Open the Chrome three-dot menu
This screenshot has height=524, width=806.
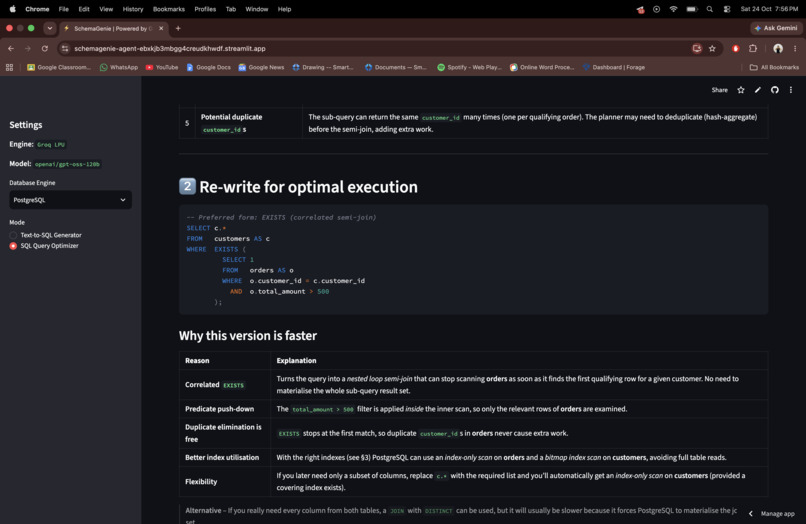(x=795, y=48)
